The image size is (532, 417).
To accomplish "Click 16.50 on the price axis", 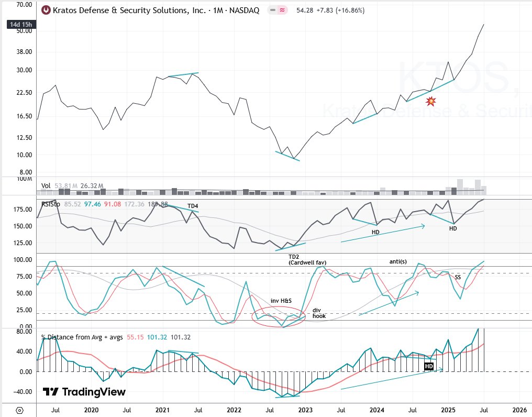I will (25, 116).
